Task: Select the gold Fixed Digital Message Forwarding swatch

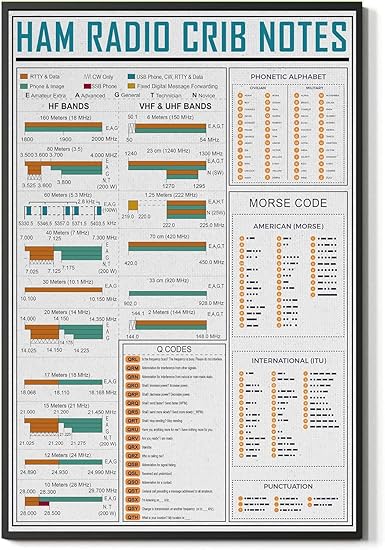Action: point(131,86)
